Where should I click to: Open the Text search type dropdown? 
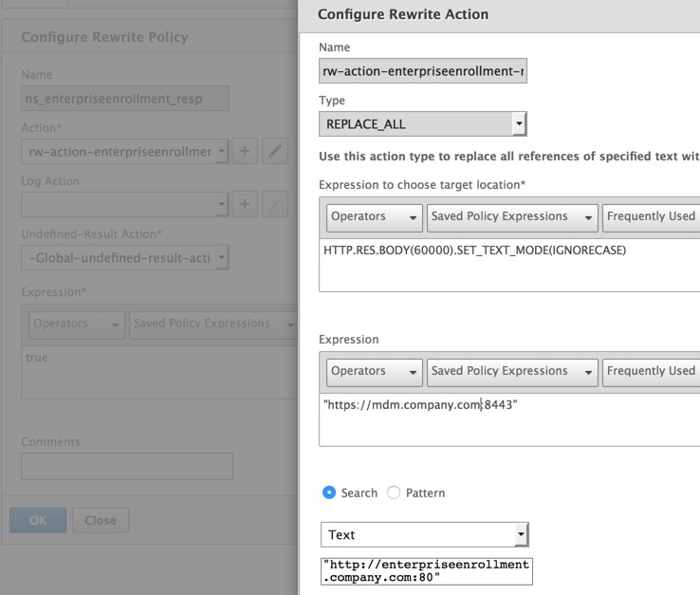(425, 535)
